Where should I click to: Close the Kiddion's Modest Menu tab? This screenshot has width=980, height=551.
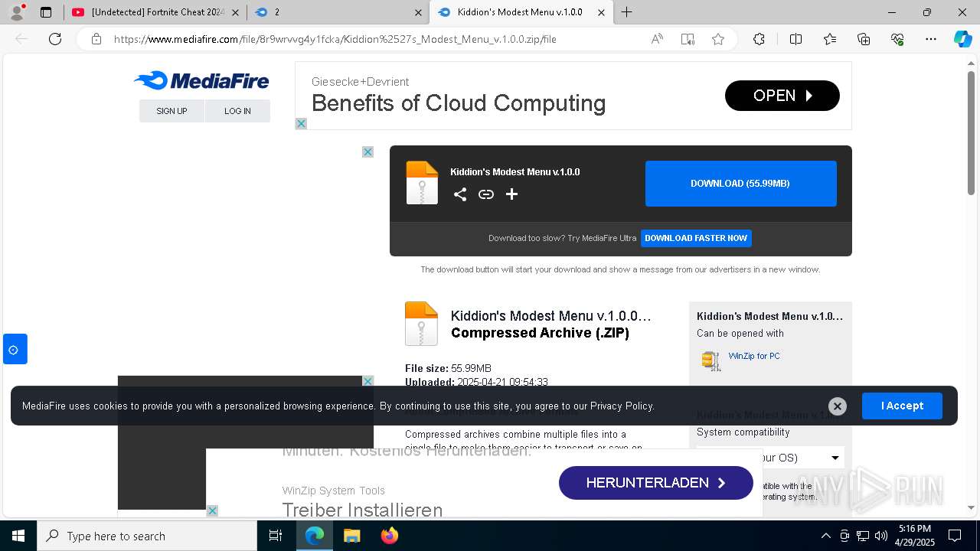click(x=601, y=12)
